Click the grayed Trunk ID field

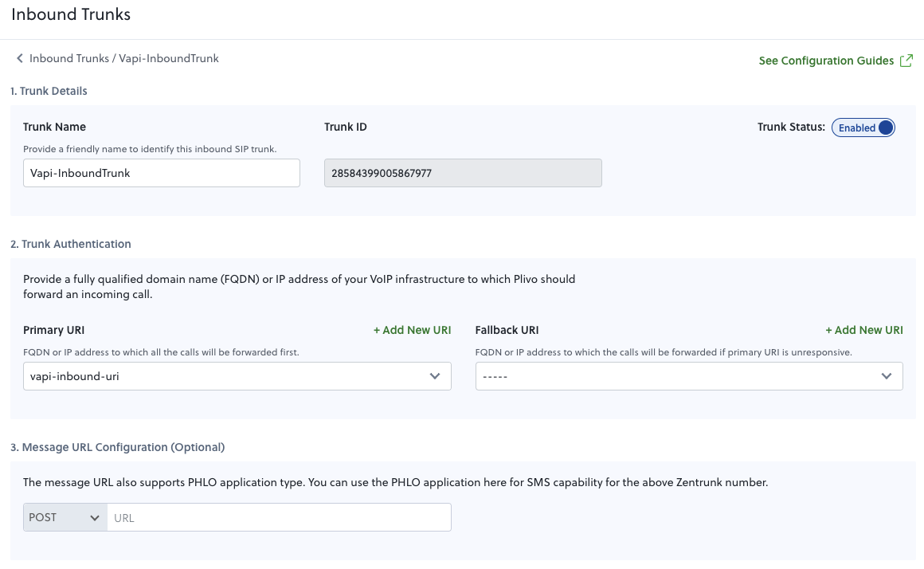pos(463,173)
